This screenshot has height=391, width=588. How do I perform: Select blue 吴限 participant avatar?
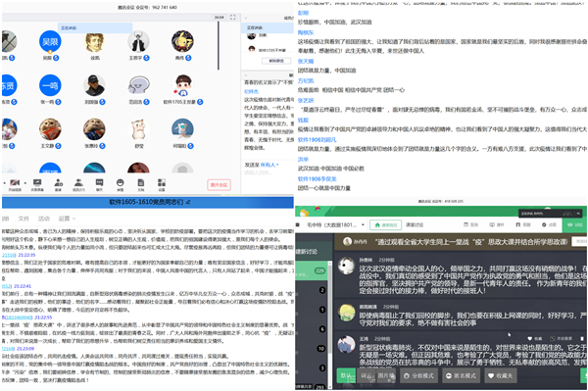click(50, 41)
